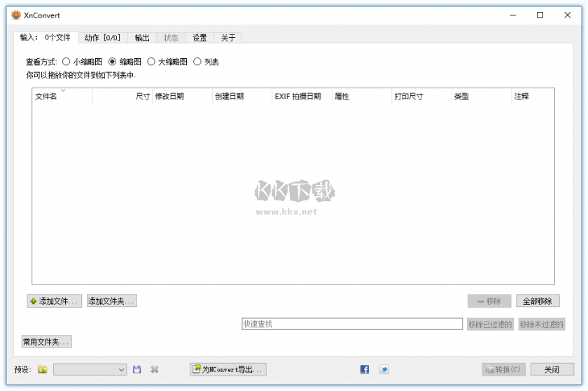588x391 pixels.
Task: Sort by 属性 column header
Action: tap(362, 96)
